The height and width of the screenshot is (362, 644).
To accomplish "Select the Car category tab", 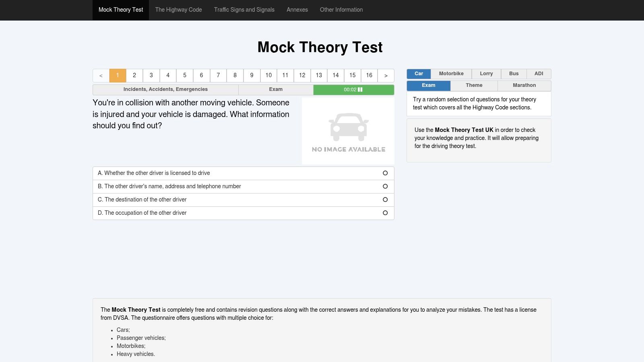I will pyautogui.click(x=419, y=74).
